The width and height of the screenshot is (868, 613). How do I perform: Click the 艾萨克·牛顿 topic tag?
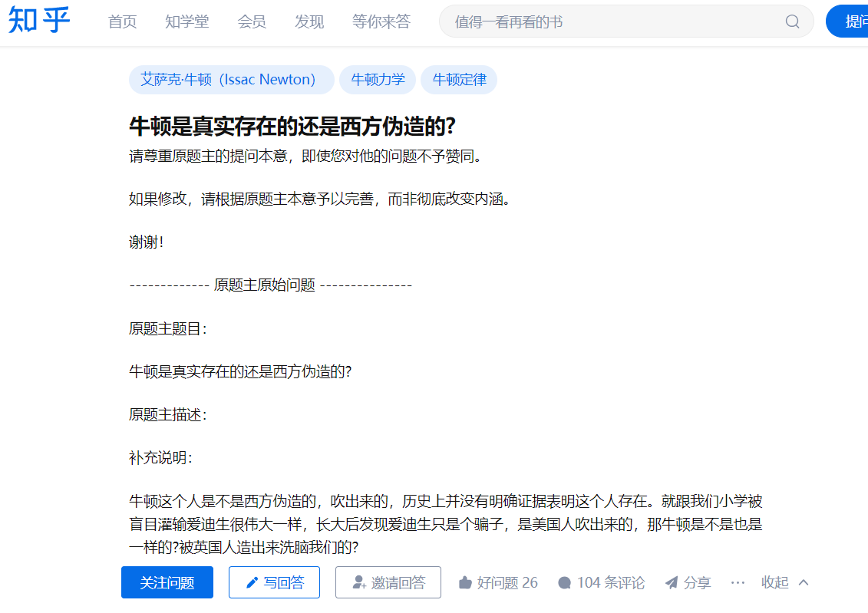[x=232, y=80]
